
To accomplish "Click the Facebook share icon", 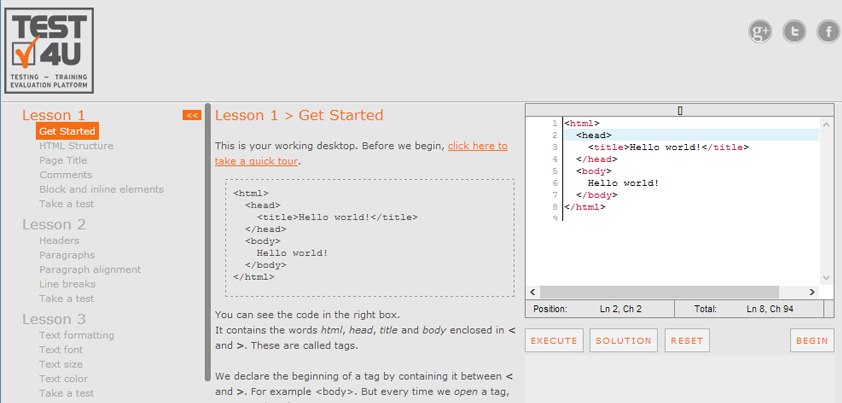I will 828,32.
